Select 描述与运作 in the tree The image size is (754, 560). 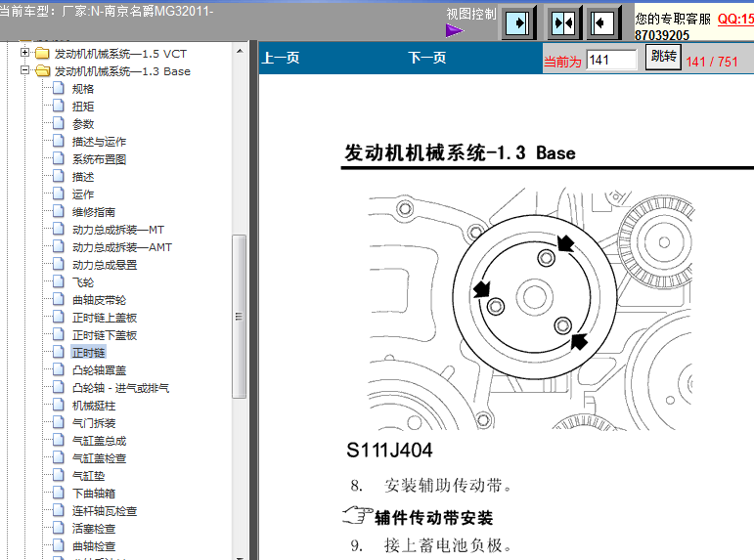99,142
